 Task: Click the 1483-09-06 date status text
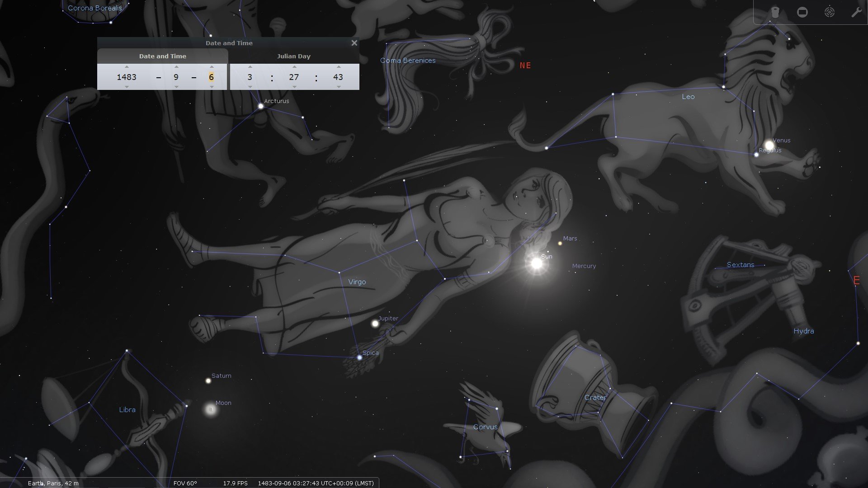click(x=316, y=483)
